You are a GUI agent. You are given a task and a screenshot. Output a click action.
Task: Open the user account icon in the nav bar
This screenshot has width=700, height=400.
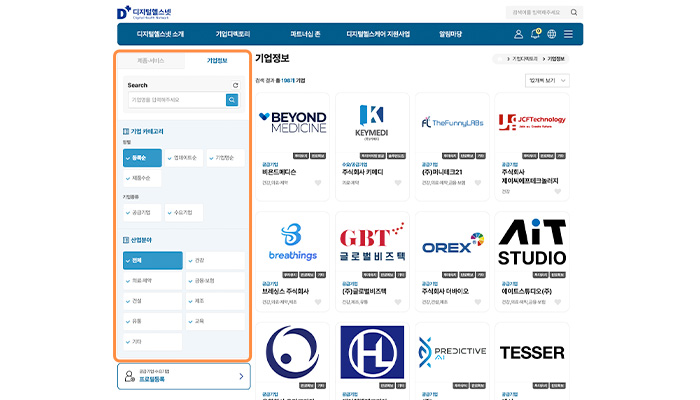(518, 34)
